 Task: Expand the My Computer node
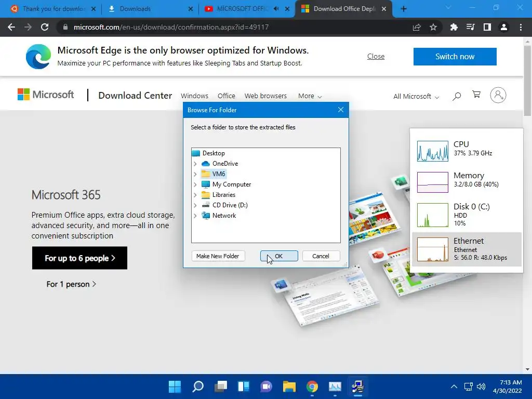tap(195, 184)
